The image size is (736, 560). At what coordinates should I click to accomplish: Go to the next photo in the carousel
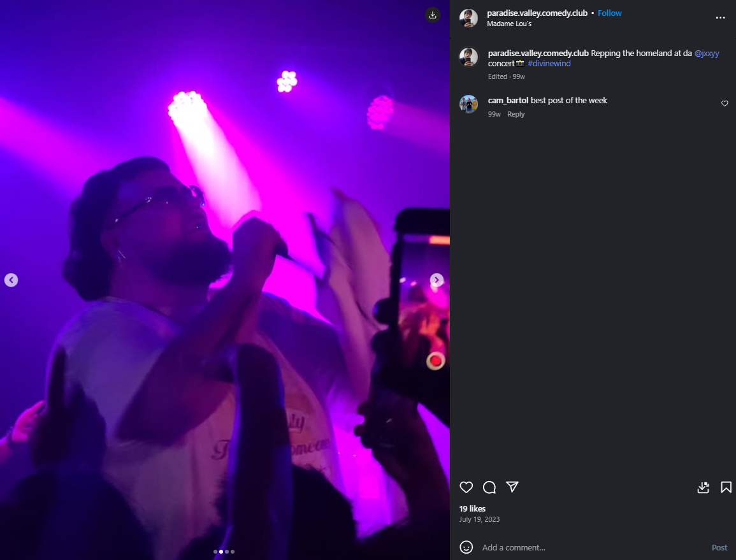[x=437, y=280]
